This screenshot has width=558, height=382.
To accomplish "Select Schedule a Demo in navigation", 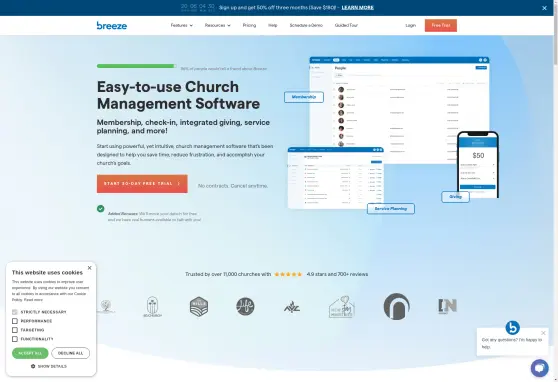I will click(x=306, y=25).
